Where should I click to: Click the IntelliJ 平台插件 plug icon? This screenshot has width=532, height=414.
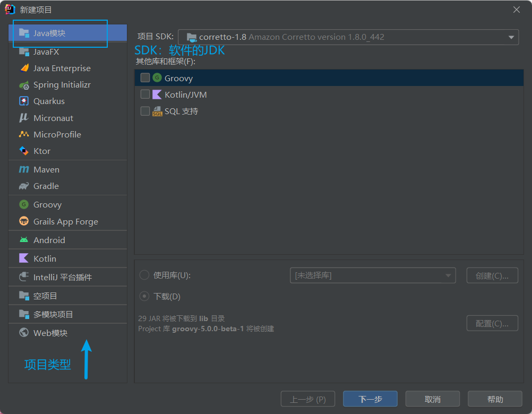point(24,277)
